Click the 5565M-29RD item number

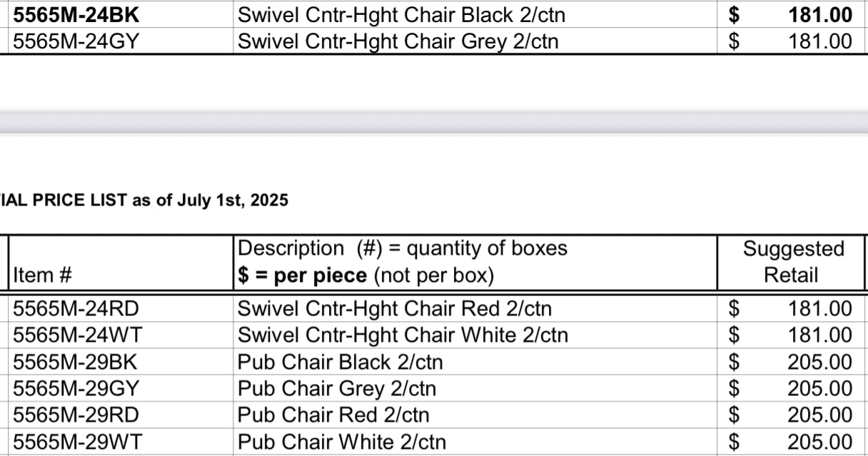click(x=76, y=415)
